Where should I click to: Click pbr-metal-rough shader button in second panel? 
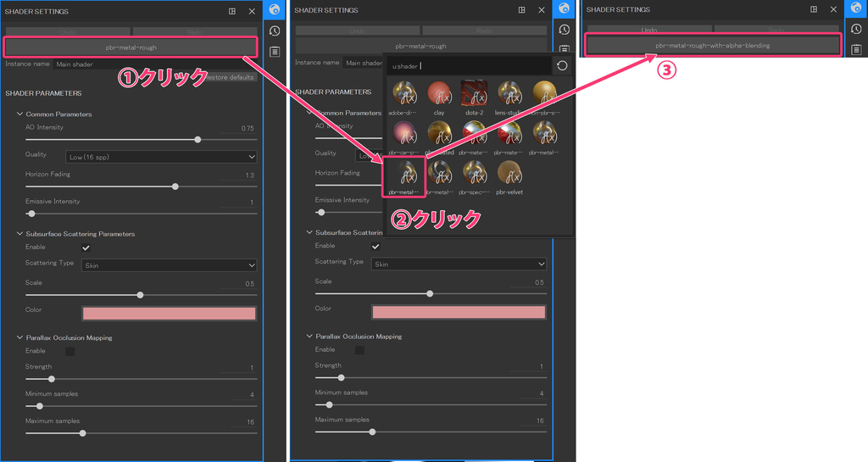tap(420, 46)
